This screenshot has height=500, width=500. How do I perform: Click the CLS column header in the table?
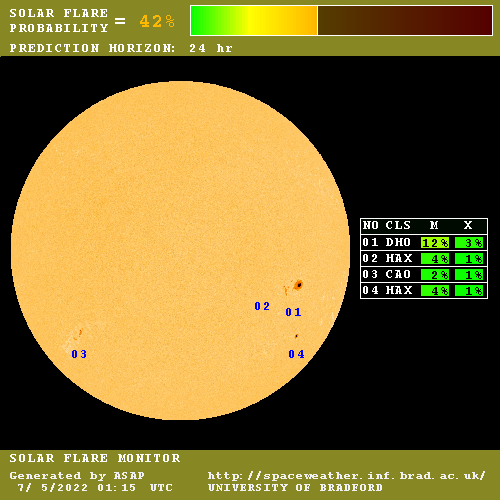click(398, 225)
